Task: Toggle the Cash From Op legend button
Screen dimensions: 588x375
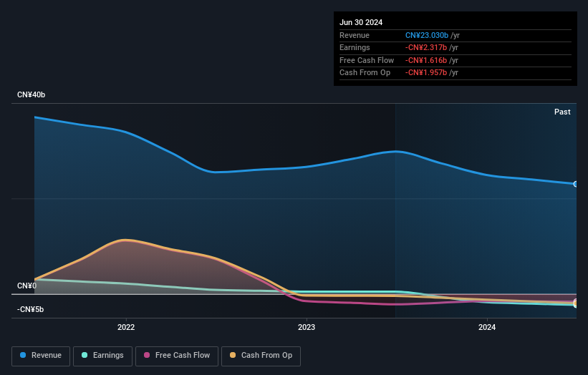Action: [x=261, y=356]
